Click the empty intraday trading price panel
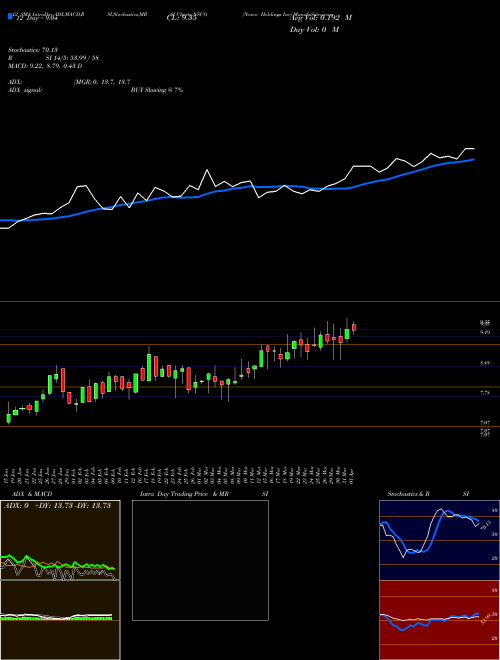The width and height of the screenshot is (500, 660). point(200,560)
